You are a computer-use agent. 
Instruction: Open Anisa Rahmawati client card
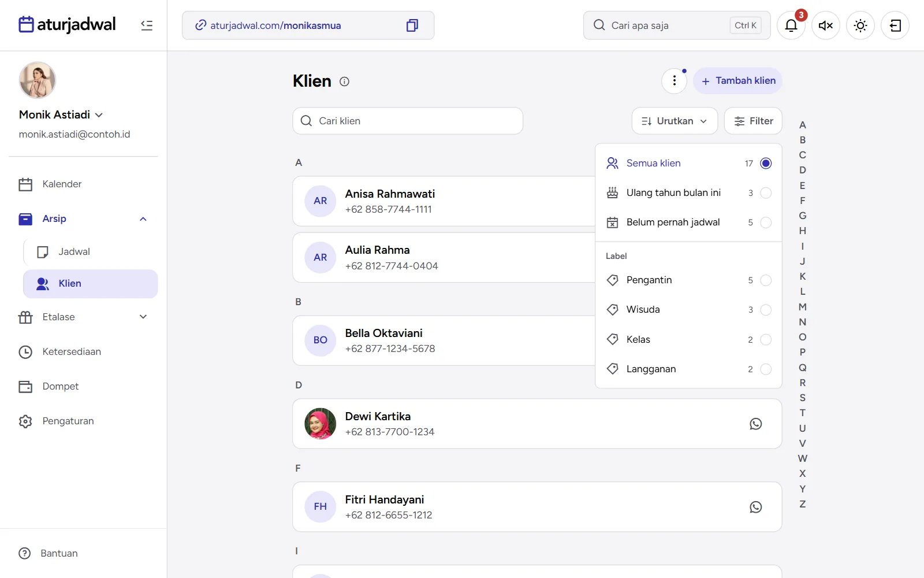[444, 201]
